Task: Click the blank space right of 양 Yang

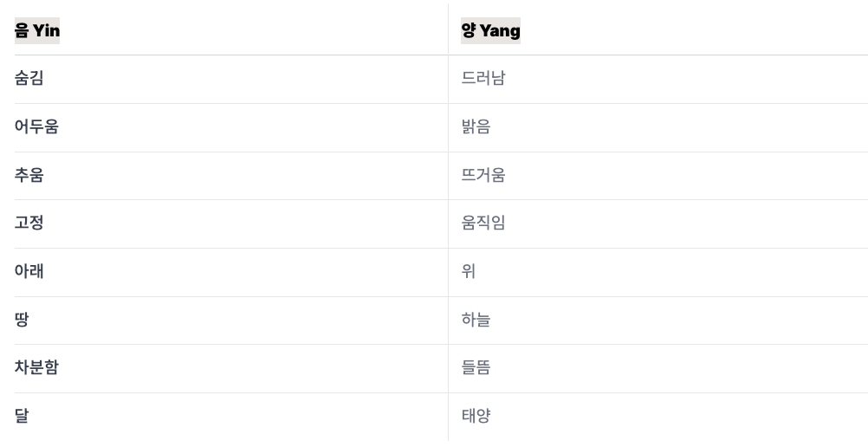Action: [x=694, y=30]
